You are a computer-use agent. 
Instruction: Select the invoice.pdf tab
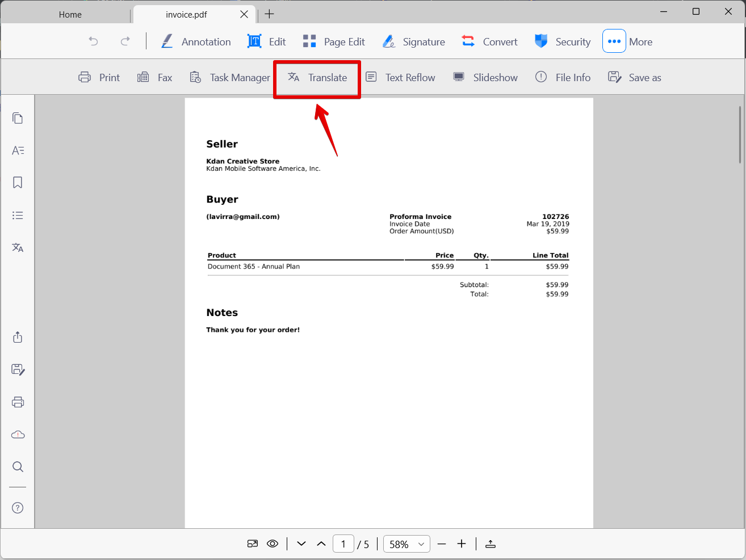[186, 14]
